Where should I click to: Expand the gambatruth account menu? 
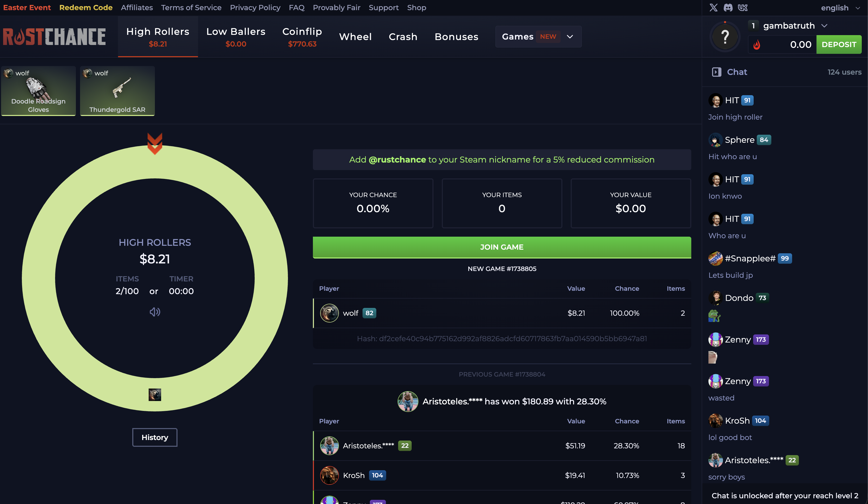(795, 25)
